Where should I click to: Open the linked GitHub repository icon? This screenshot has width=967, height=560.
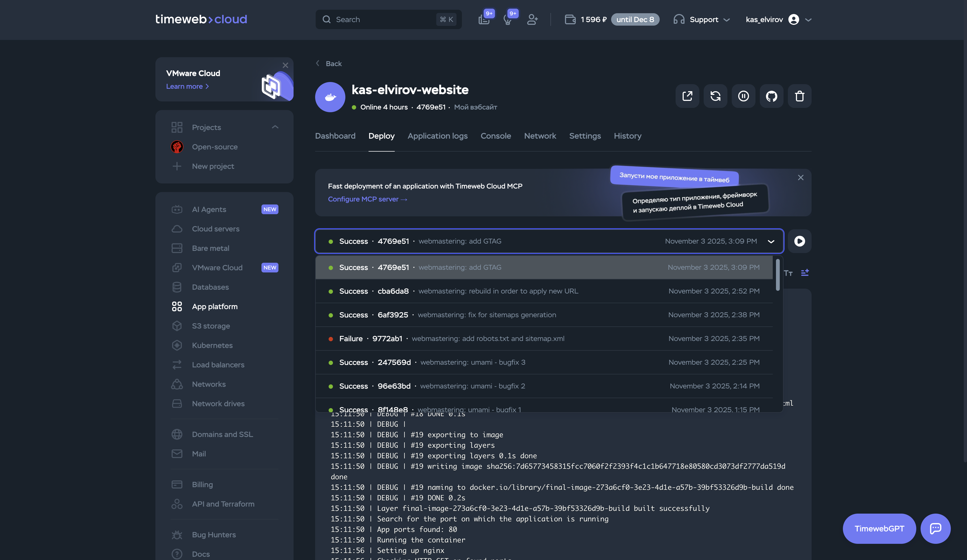pos(771,96)
